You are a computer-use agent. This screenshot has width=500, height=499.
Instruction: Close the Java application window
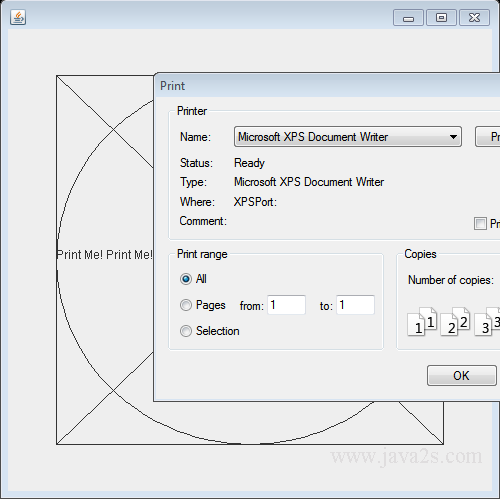pyautogui.click(x=474, y=18)
